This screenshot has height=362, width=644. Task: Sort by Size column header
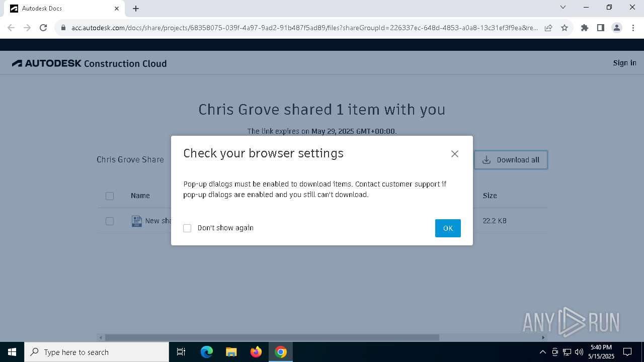[490, 196]
